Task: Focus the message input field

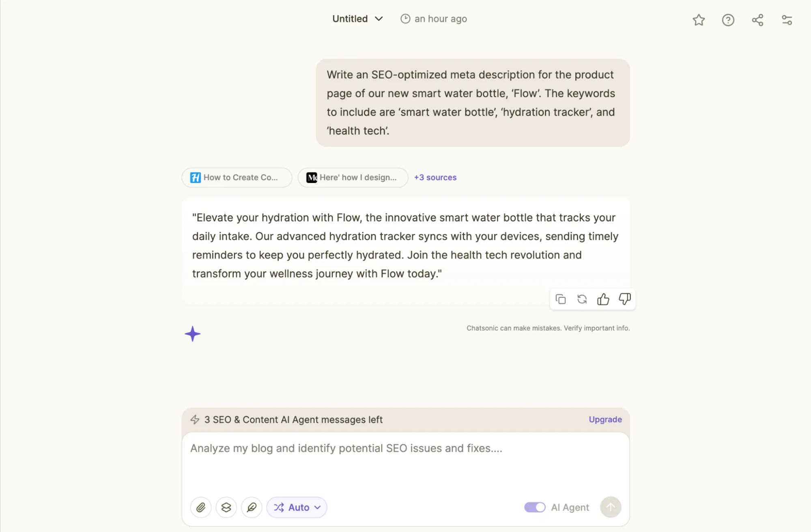Action: click(406, 463)
